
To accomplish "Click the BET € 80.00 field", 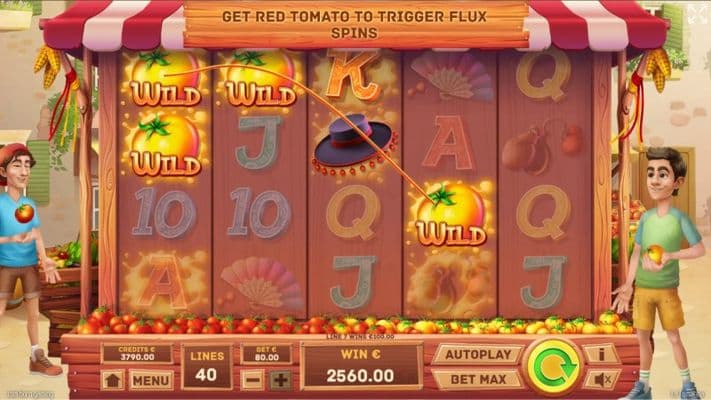I will point(266,354).
